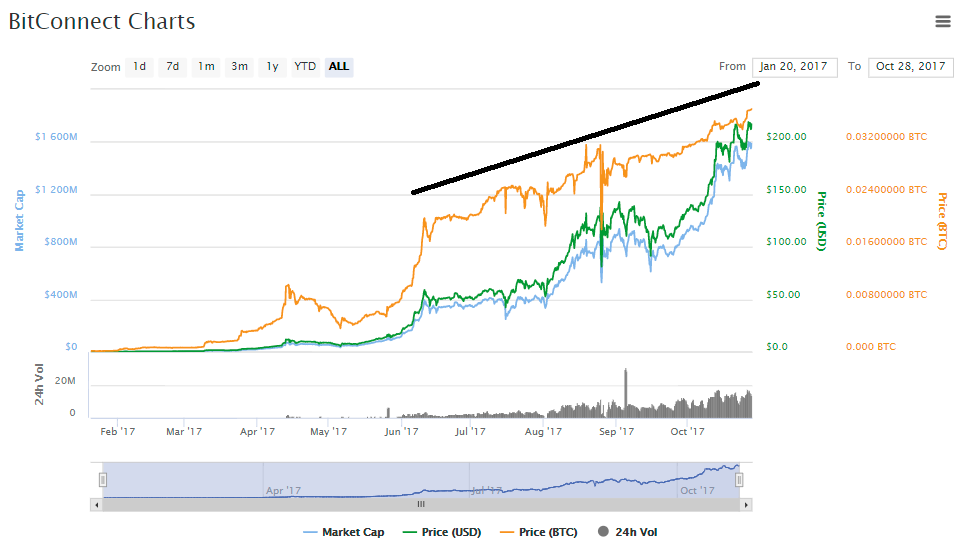Toggle Market Cap series in legend
Image resolution: width=970 pixels, height=549 pixels.
[x=344, y=532]
